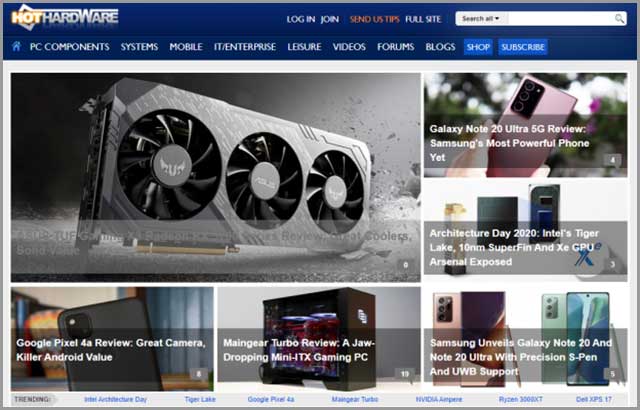The width and height of the screenshot is (640, 410).
Task: Click the Join link
Action: coord(330,19)
